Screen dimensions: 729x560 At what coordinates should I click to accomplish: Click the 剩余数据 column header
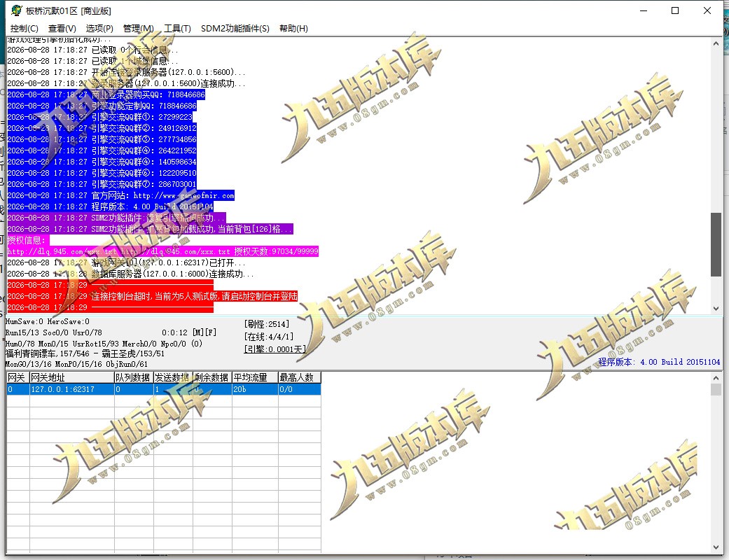(x=212, y=377)
